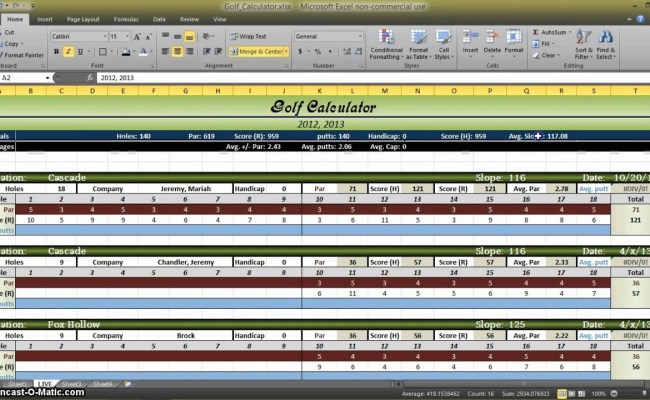Click Increase Decimal icon

[347, 51]
